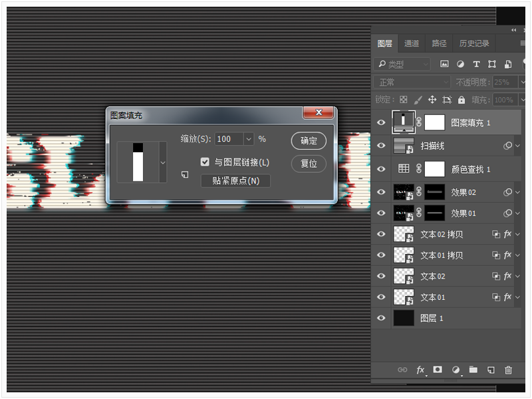This screenshot has height=399, width=532.
Task: Click the 不透明度 value 25% field
Action: click(505, 82)
